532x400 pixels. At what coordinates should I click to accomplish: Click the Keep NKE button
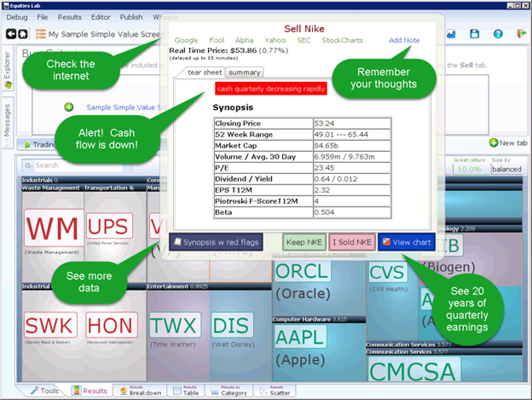tap(304, 242)
